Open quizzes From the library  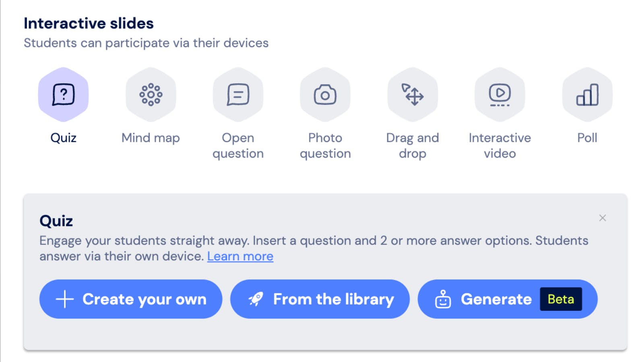coord(320,299)
